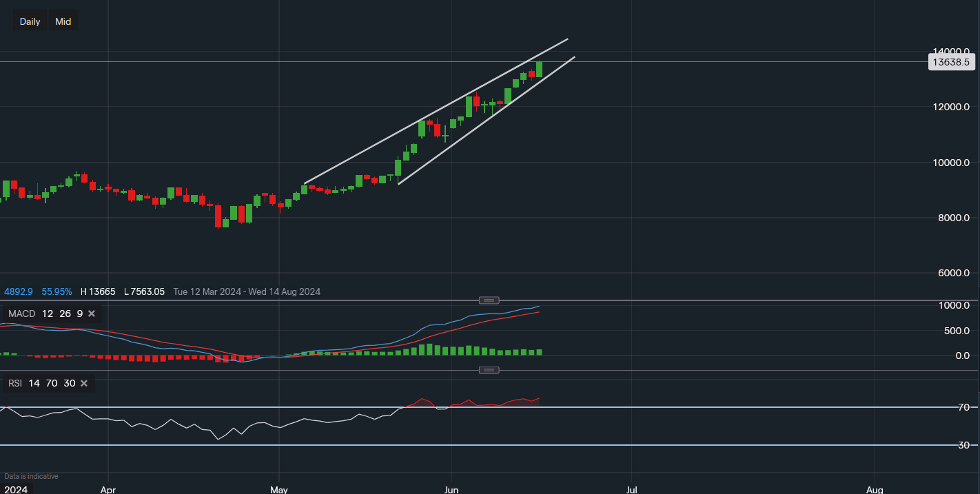Edit the RSI period value 14
Screen dimensions: 980x494
(34, 383)
